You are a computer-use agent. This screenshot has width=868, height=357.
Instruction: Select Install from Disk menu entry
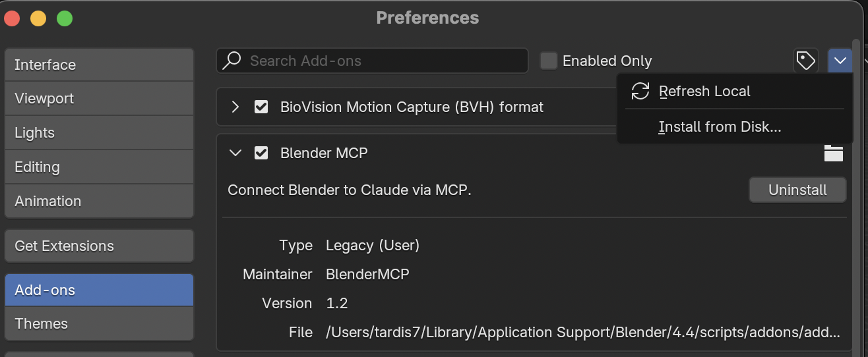coord(720,127)
